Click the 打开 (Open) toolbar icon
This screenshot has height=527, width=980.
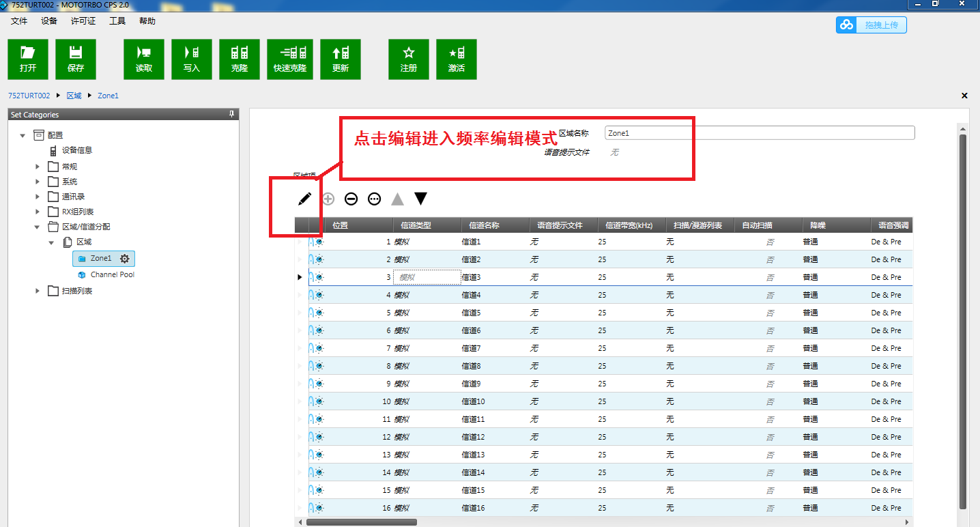pos(28,59)
